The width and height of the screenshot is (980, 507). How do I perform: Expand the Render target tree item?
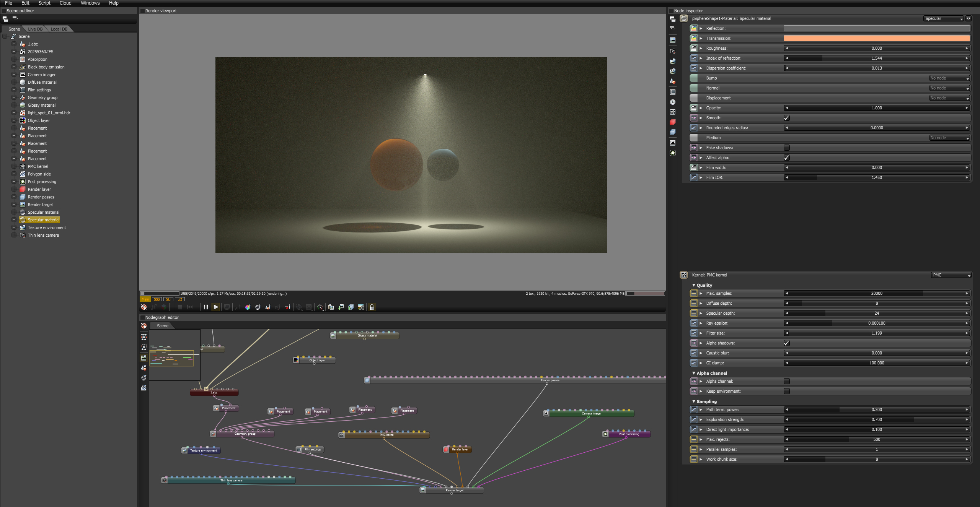click(14, 205)
